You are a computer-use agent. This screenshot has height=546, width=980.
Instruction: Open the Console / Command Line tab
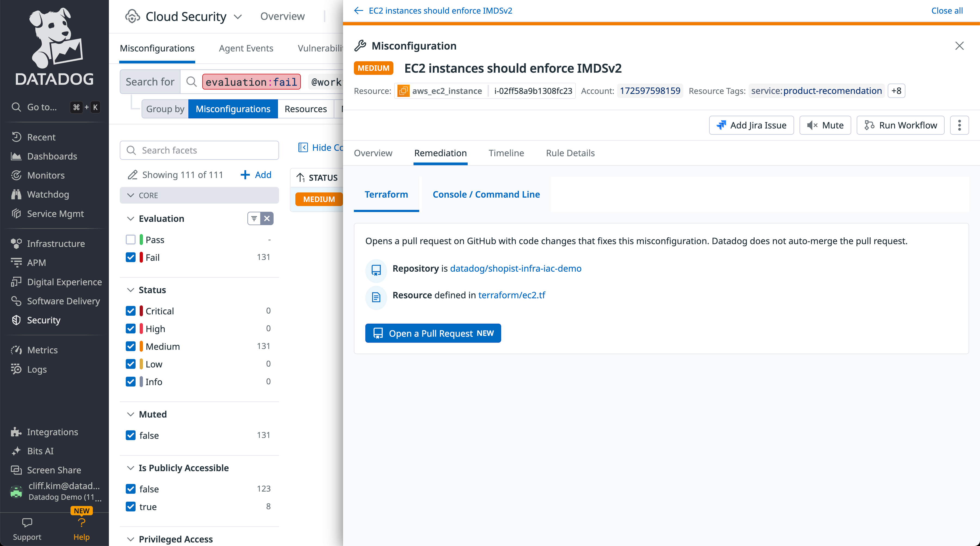click(486, 194)
